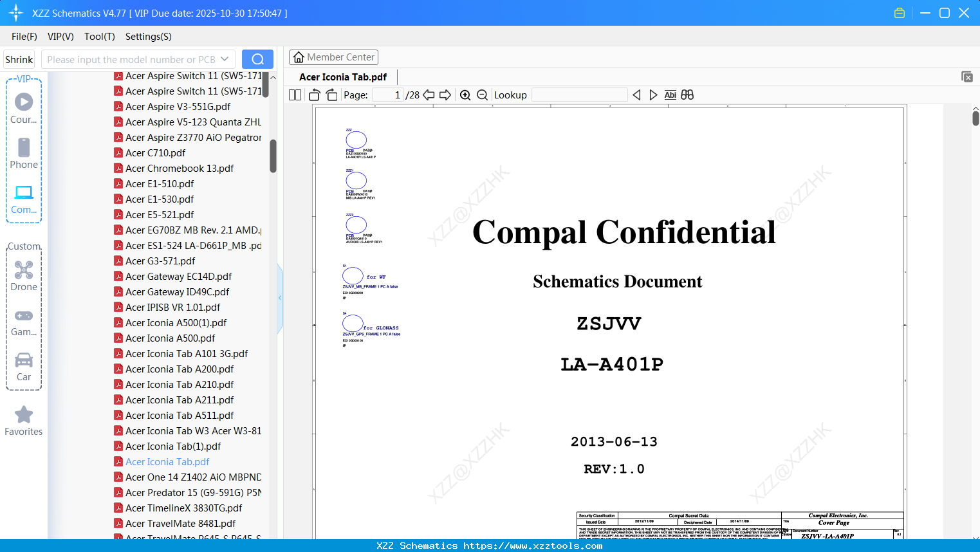980x552 pixels.
Task: Open the VIP(V) menu
Action: click(x=60, y=37)
